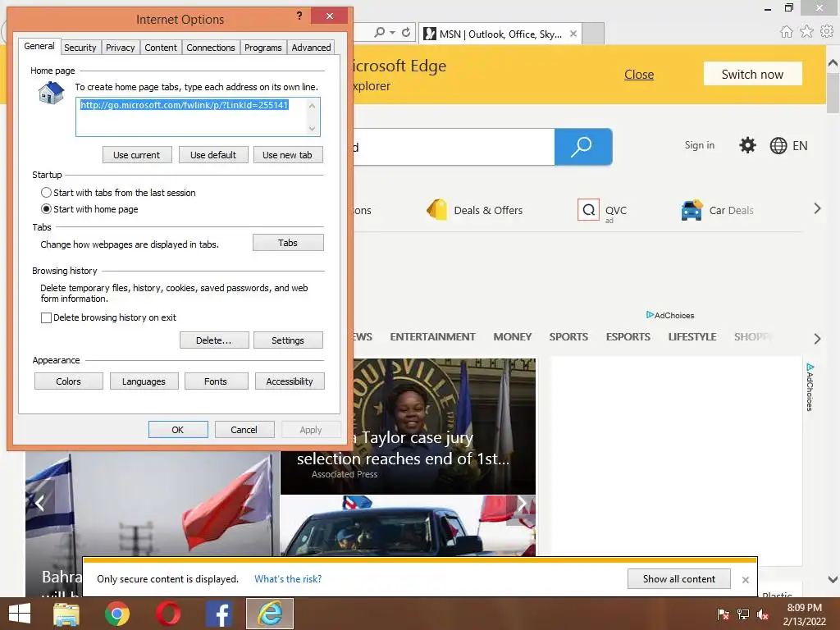Image resolution: width=840 pixels, height=630 pixels.
Task: Click the Deals & Offers tag icon
Action: (437, 209)
